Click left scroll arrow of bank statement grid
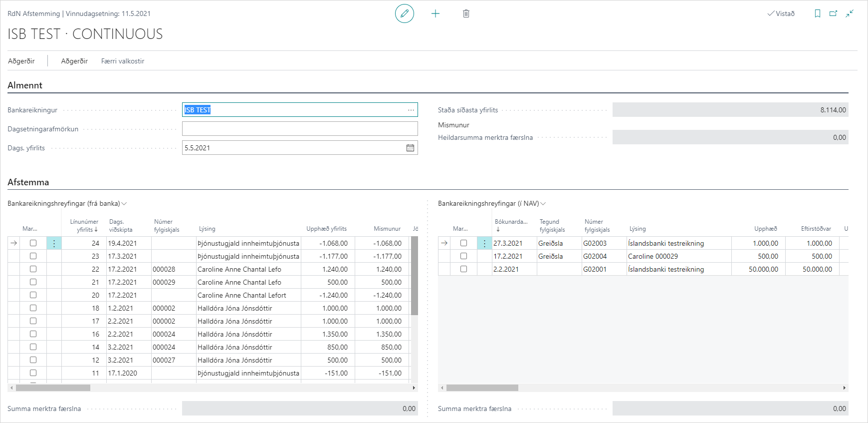Image resolution: width=868 pixels, height=423 pixels. click(11, 388)
